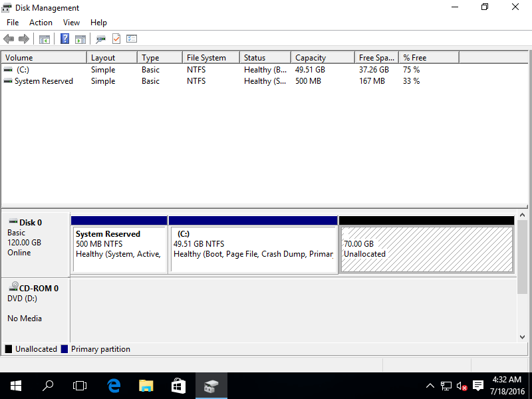
Task: Select the (C:) partition in the disk map
Action: point(253,249)
